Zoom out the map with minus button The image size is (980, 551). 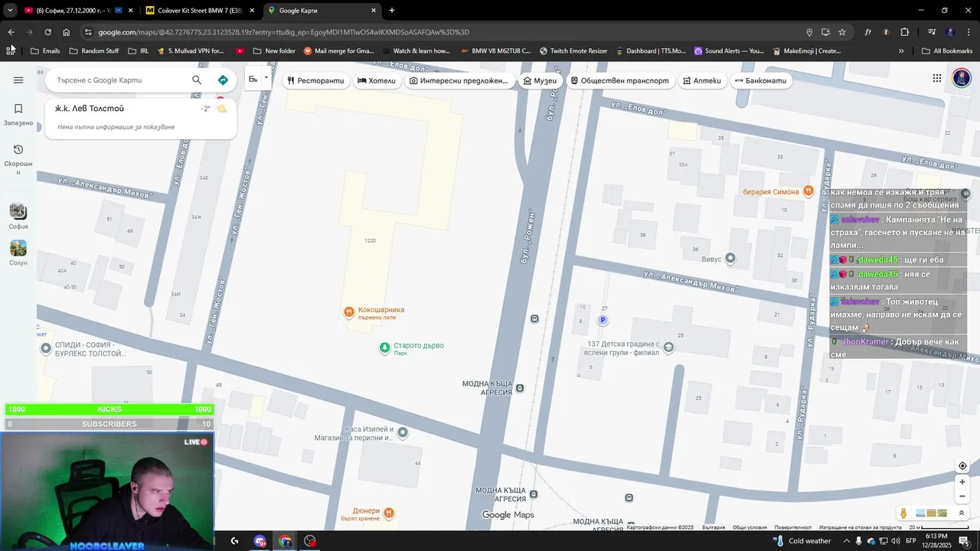(x=962, y=496)
